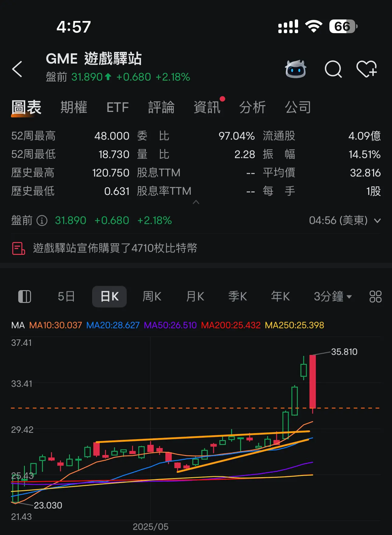
Task: Switch to the 期權 tab
Action: (x=74, y=107)
